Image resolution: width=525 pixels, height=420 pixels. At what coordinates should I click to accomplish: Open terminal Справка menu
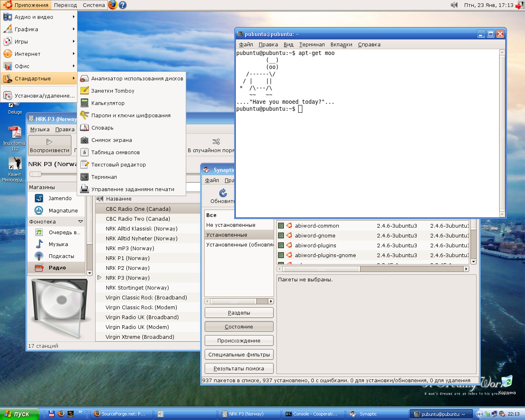pyautogui.click(x=369, y=44)
